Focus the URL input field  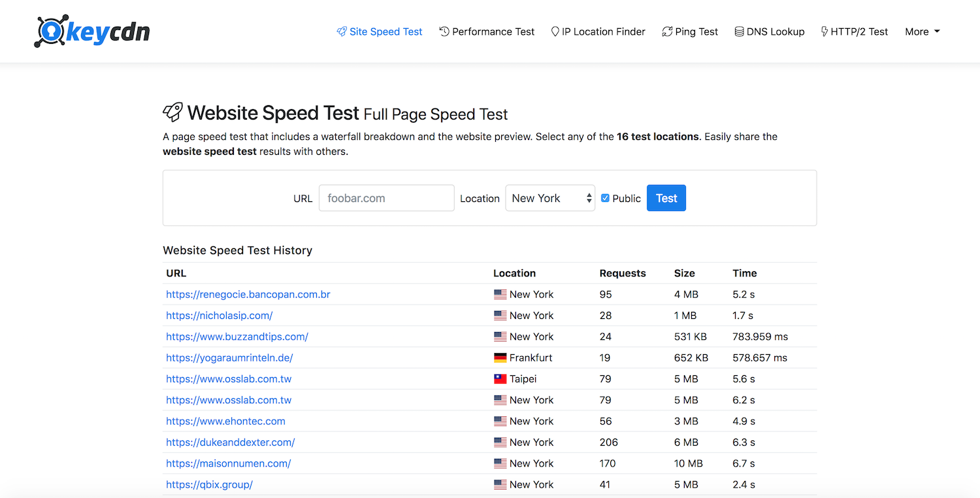click(x=387, y=198)
